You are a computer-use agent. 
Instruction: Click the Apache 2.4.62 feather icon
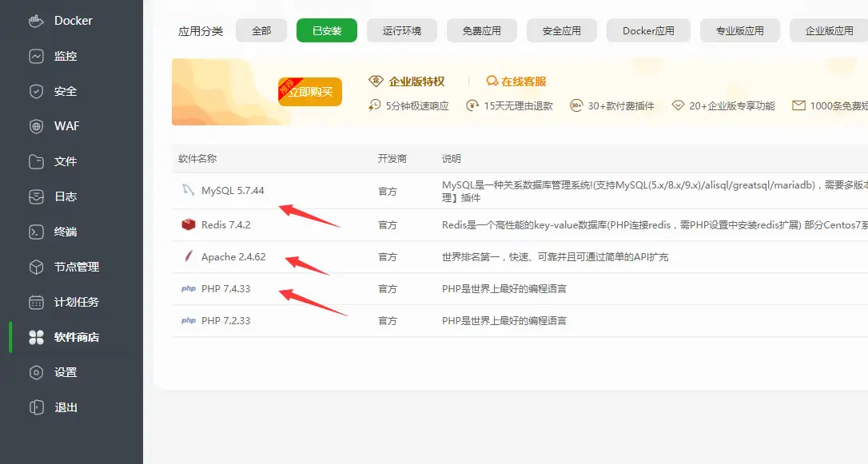(x=189, y=256)
